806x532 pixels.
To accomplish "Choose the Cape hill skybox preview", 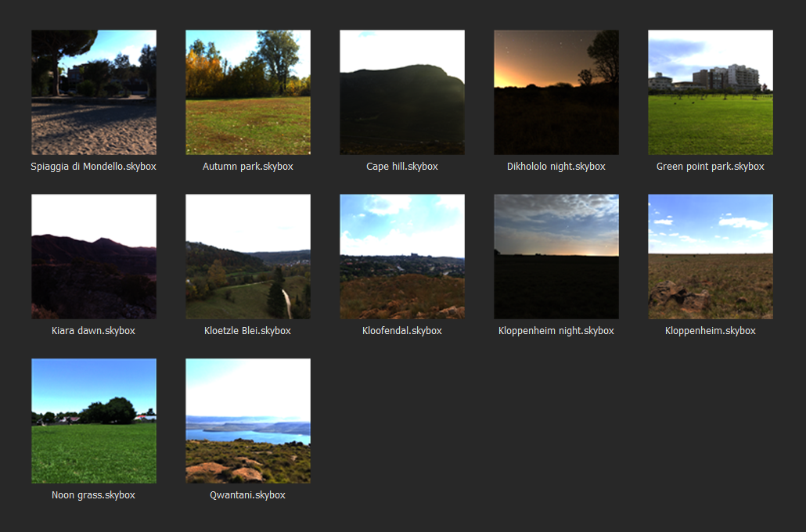I will (x=401, y=92).
